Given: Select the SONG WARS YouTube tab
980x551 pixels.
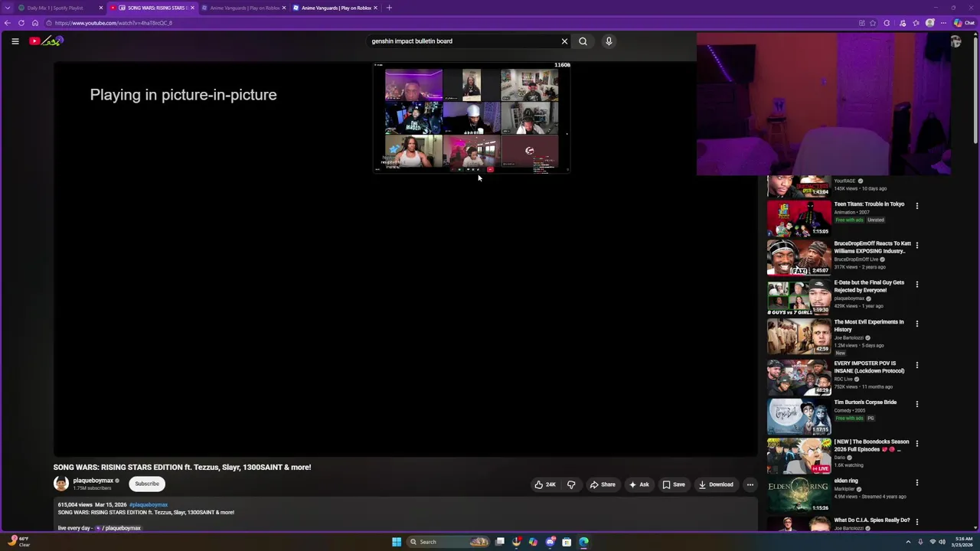Looking at the screenshot, I should [152, 8].
